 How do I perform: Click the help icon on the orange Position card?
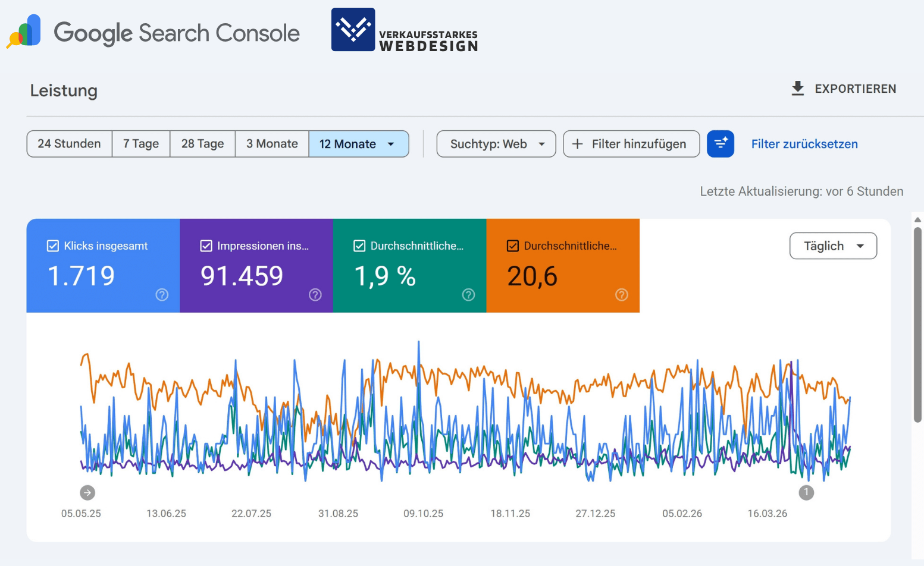[x=622, y=294]
